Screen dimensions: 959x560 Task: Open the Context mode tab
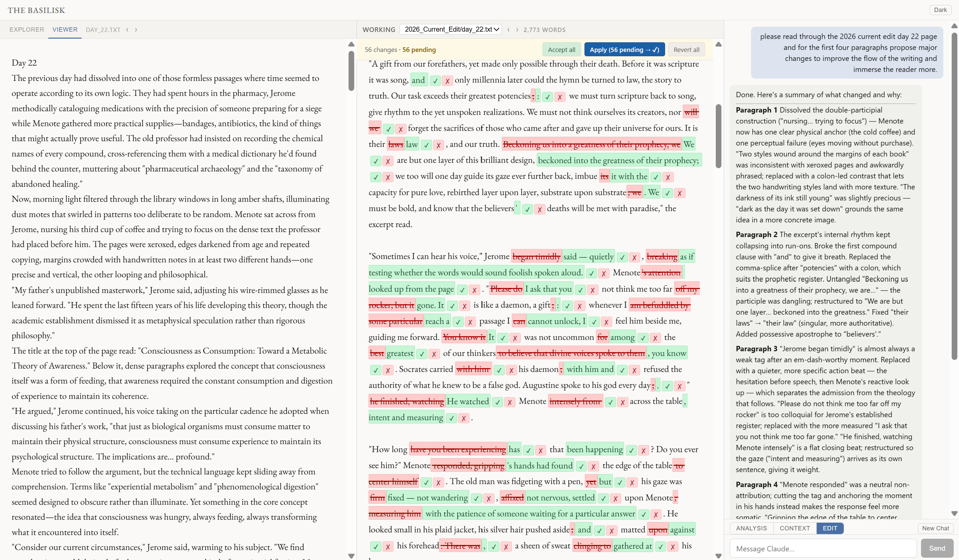(795, 528)
